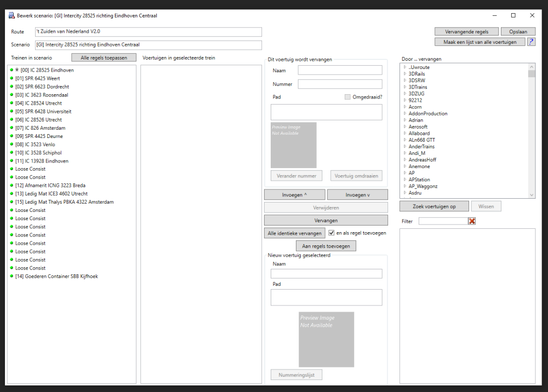
Task: Clear the filter with the red X icon
Action: pyautogui.click(x=472, y=221)
